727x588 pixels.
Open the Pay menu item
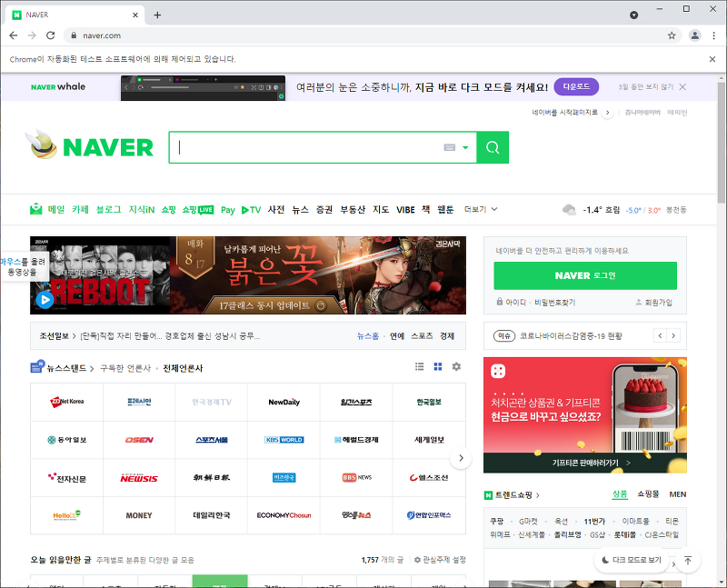228,210
